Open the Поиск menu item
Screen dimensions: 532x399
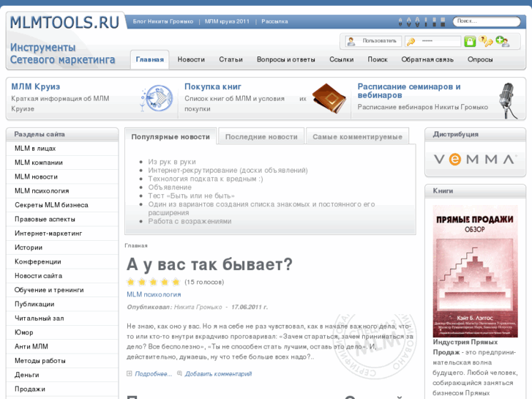tap(378, 59)
